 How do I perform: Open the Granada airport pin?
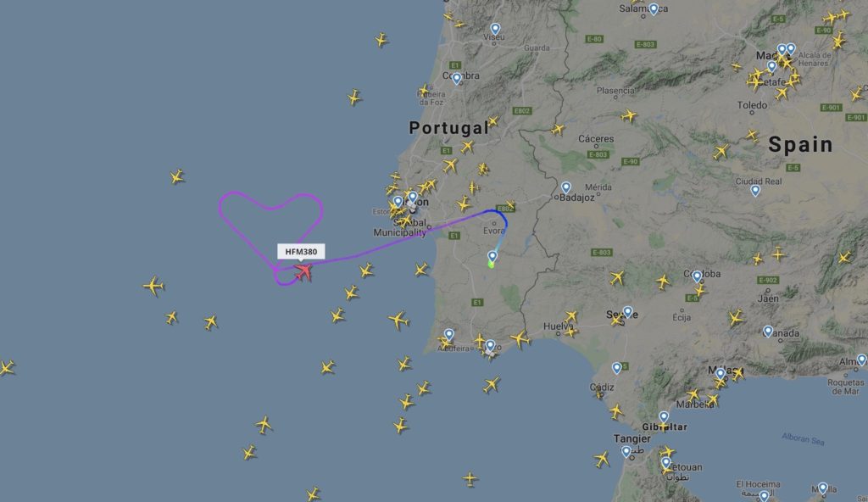coord(768,332)
